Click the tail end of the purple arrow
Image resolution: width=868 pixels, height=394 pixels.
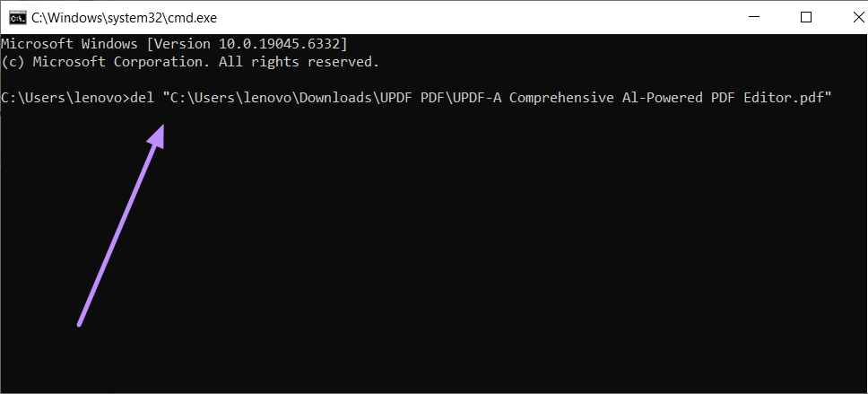pyautogui.click(x=80, y=323)
